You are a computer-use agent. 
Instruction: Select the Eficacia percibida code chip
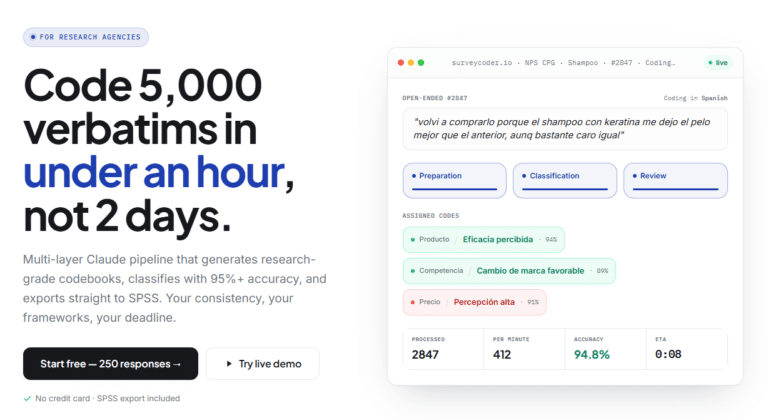pyautogui.click(x=483, y=240)
